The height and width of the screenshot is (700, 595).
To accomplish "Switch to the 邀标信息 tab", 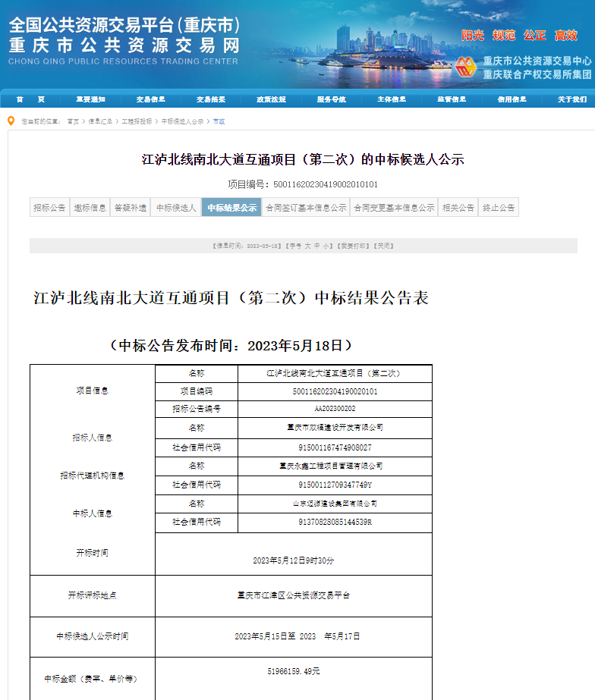I will [x=90, y=208].
